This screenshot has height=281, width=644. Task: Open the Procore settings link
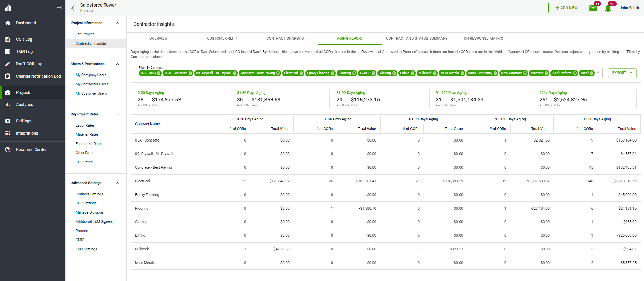82,231
